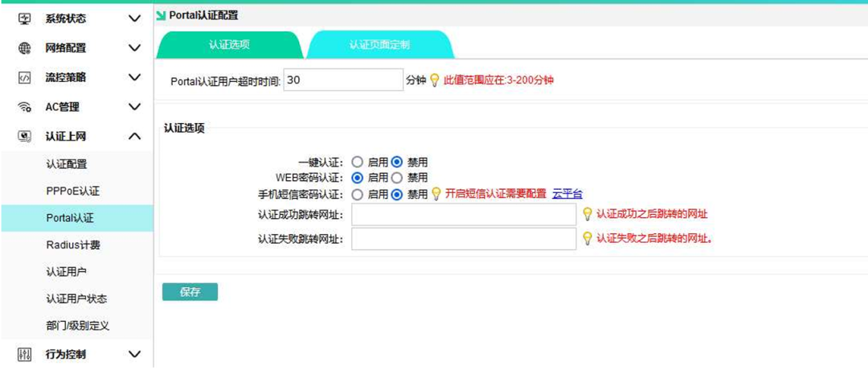Viewport: 868px width, 379px height.
Task: Click the 认证上网 screen icon
Action: pyautogui.click(x=24, y=136)
